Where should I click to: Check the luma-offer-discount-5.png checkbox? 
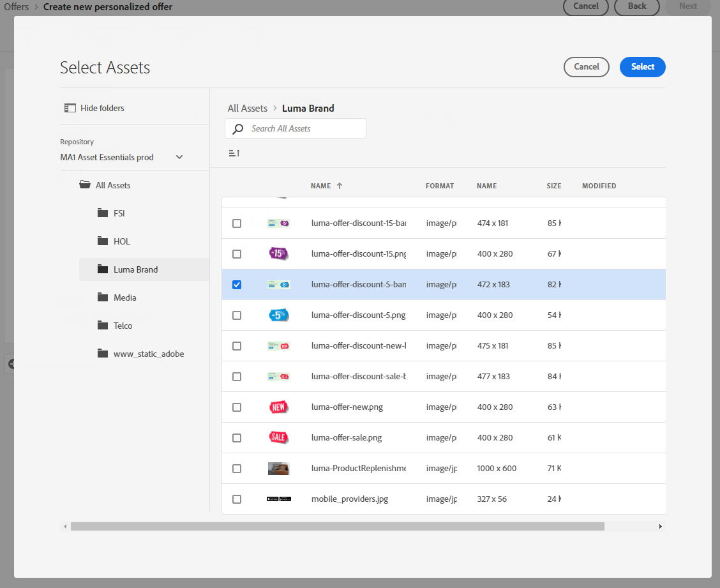(237, 315)
